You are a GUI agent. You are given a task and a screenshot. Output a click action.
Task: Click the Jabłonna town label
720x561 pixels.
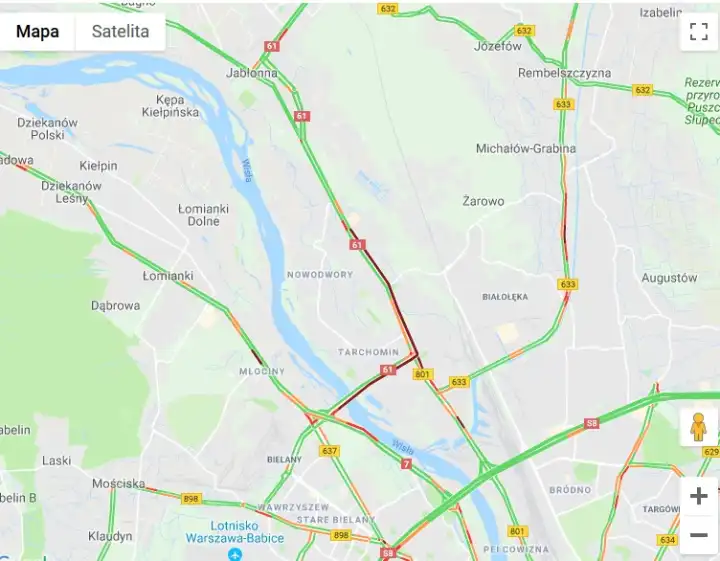click(x=252, y=73)
